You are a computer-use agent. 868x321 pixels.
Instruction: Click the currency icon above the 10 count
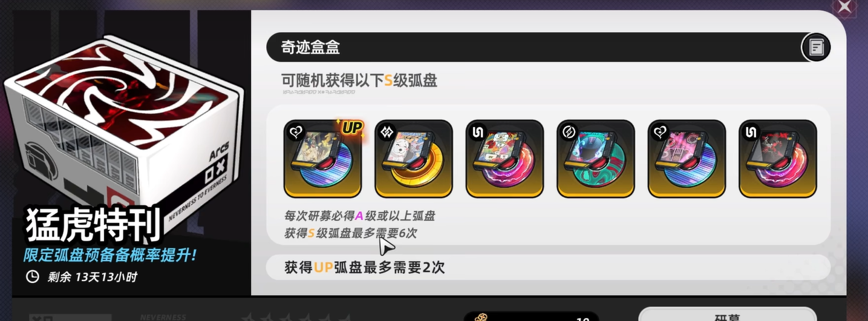coord(481,317)
